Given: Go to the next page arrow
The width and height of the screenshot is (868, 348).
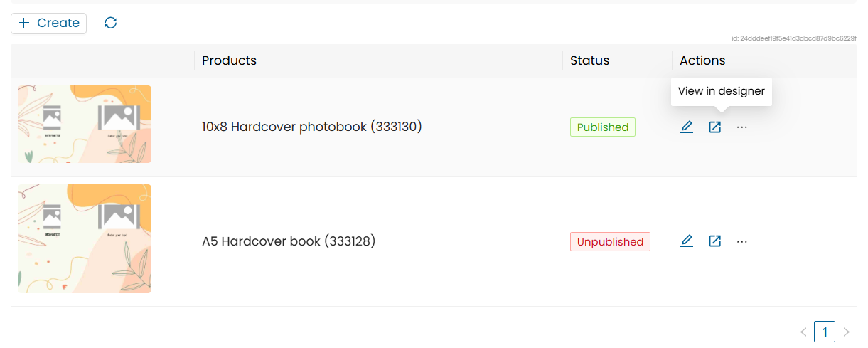Looking at the screenshot, I should click(846, 332).
